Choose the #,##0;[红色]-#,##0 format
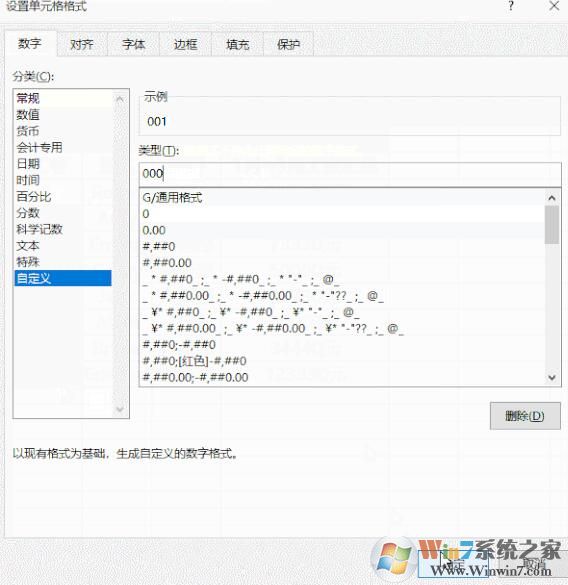 pyautogui.click(x=342, y=361)
